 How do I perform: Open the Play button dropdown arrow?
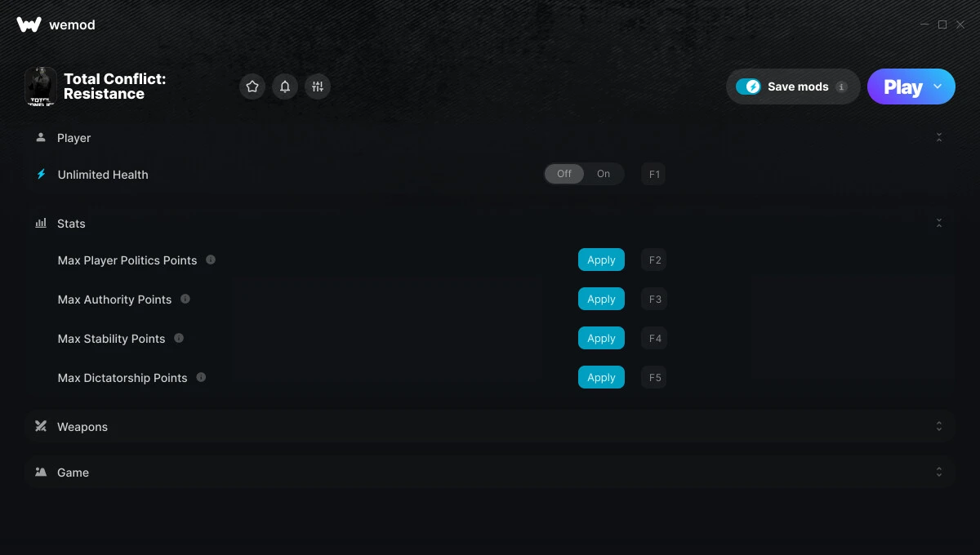tap(938, 87)
